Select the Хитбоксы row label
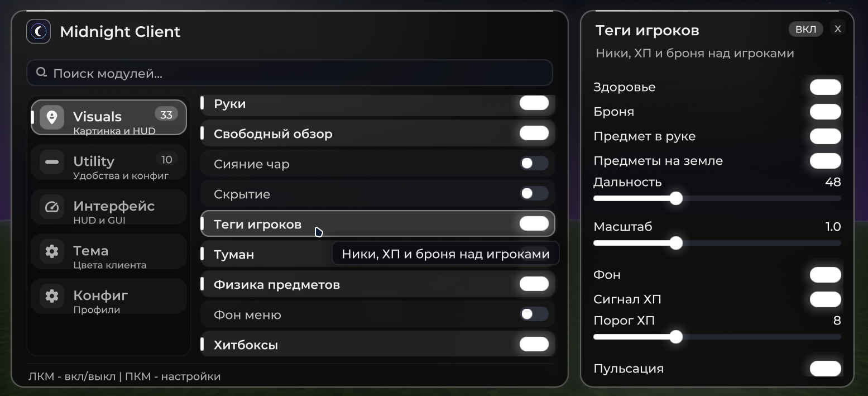This screenshot has height=396, width=868. (x=246, y=345)
